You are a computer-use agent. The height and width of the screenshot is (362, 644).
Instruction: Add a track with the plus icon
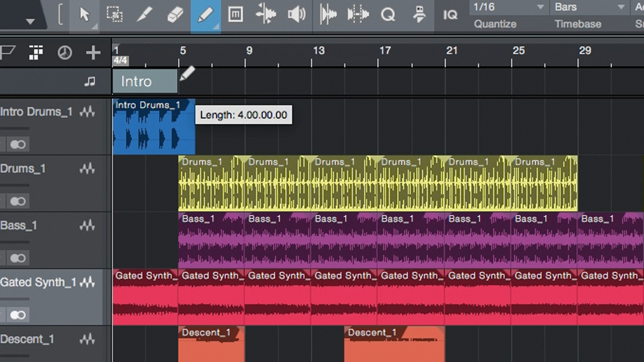[x=93, y=52]
